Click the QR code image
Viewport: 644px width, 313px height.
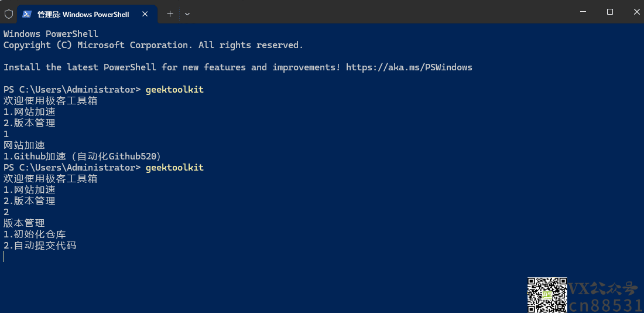[x=547, y=295]
